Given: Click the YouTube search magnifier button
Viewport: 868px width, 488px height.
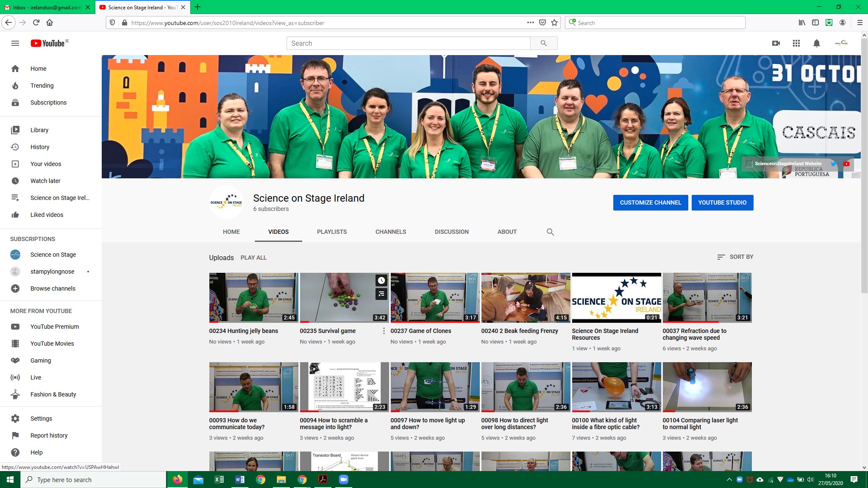Looking at the screenshot, I should (x=544, y=43).
